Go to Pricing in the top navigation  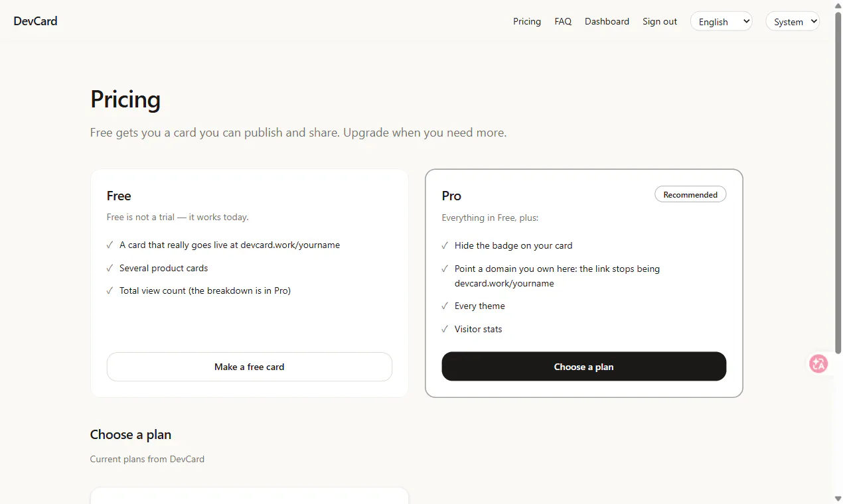click(527, 21)
